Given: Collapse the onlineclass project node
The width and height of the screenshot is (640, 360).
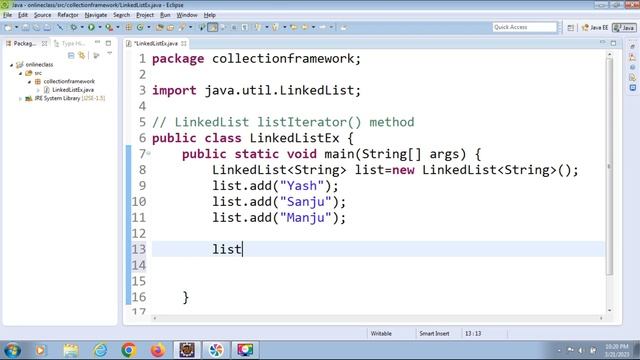Looking at the screenshot, I should pos(11,64).
